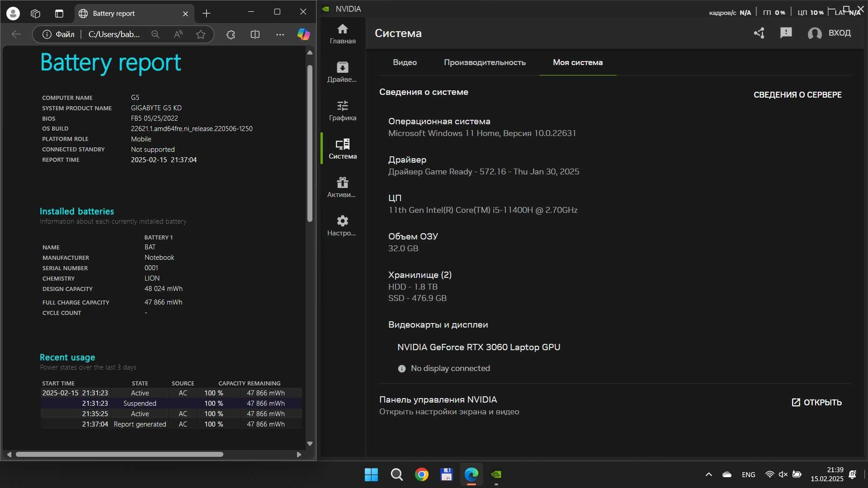868x488 pixels.
Task: Click the Recent usage heading
Action: click(67, 357)
